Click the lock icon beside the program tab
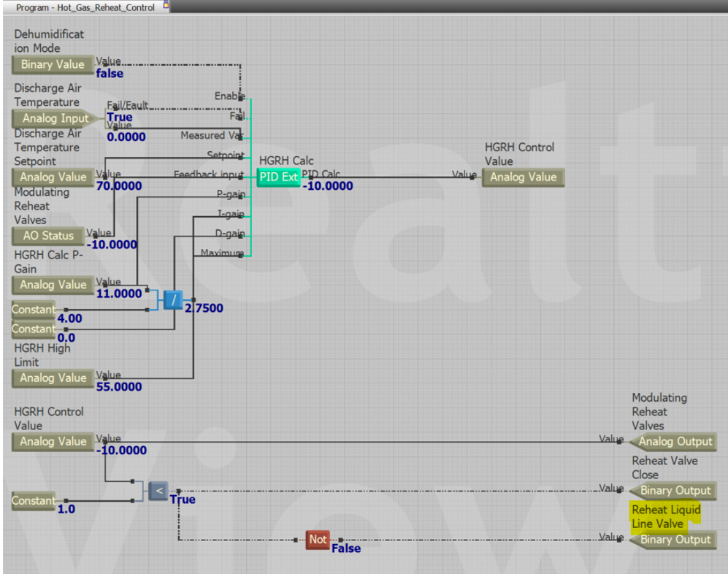Image resolution: width=728 pixels, height=574 pixels. tap(164, 7)
